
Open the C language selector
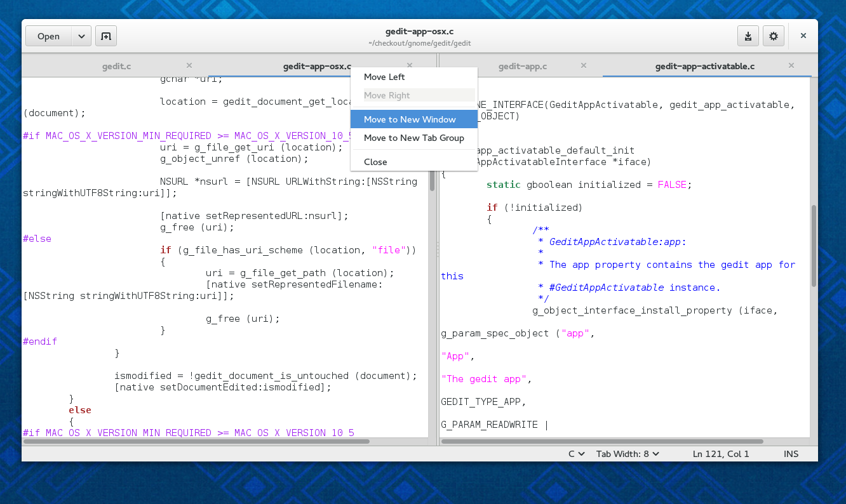pyautogui.click(x=576, y=454)
